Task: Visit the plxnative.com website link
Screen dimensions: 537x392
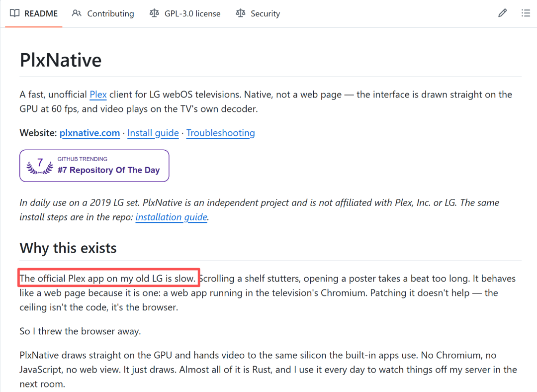Action: pyautogui.click(x=89, y=133)
